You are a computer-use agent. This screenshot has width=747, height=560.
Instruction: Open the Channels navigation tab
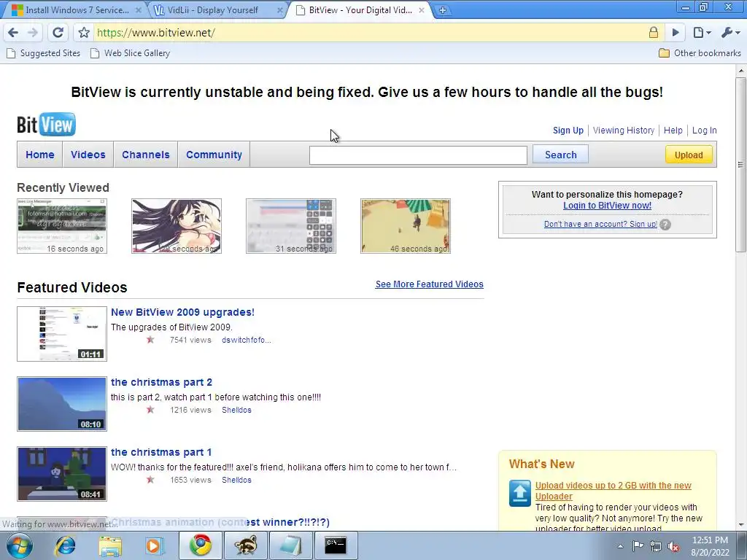click(x=146, y=155)
